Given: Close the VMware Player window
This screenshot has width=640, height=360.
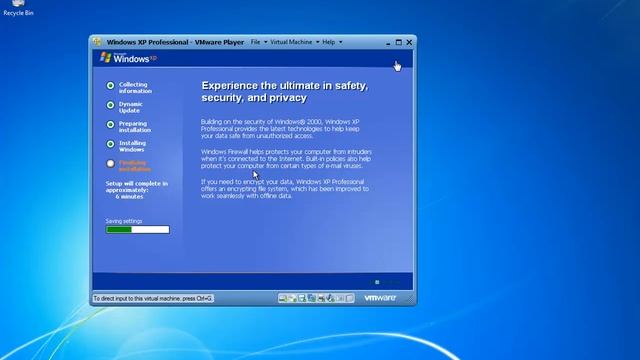Looking at the screenshot, I should coord(409,42).
